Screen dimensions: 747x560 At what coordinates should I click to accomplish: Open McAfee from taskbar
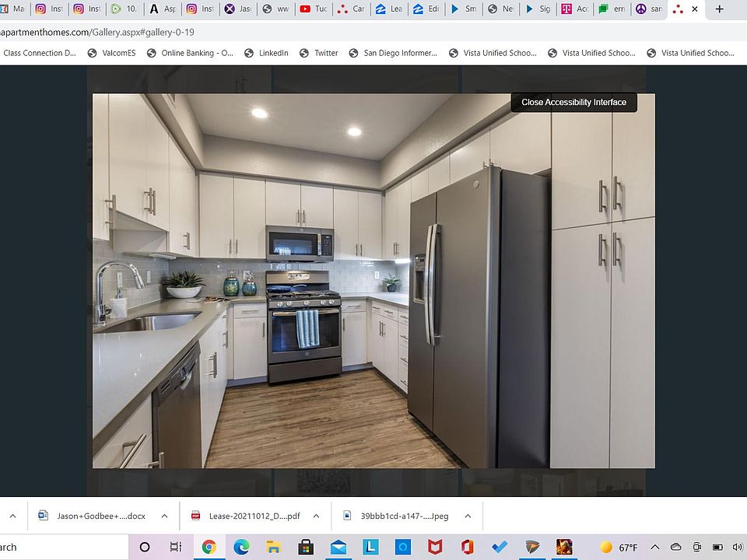point(435,547)
